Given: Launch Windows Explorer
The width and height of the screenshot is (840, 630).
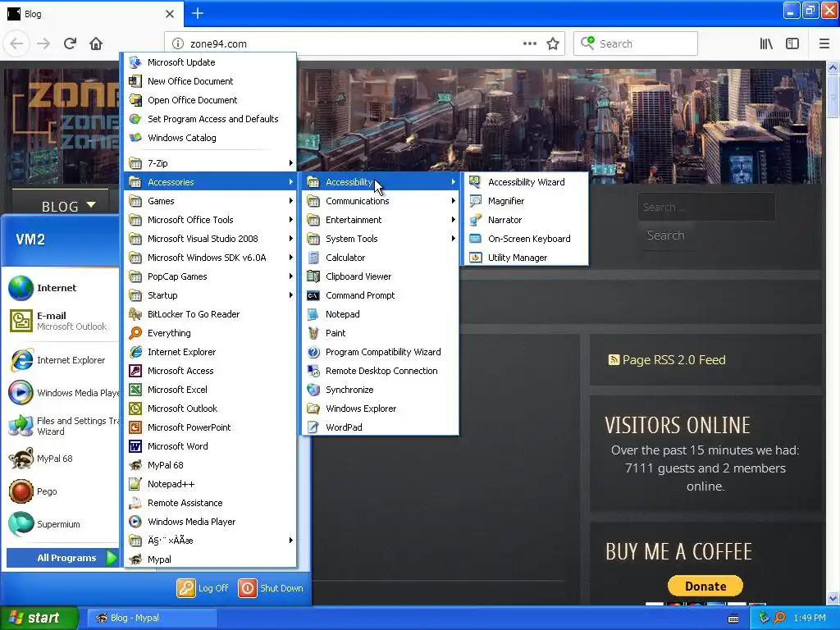Looking at the screenshot, I should [380, 409].
